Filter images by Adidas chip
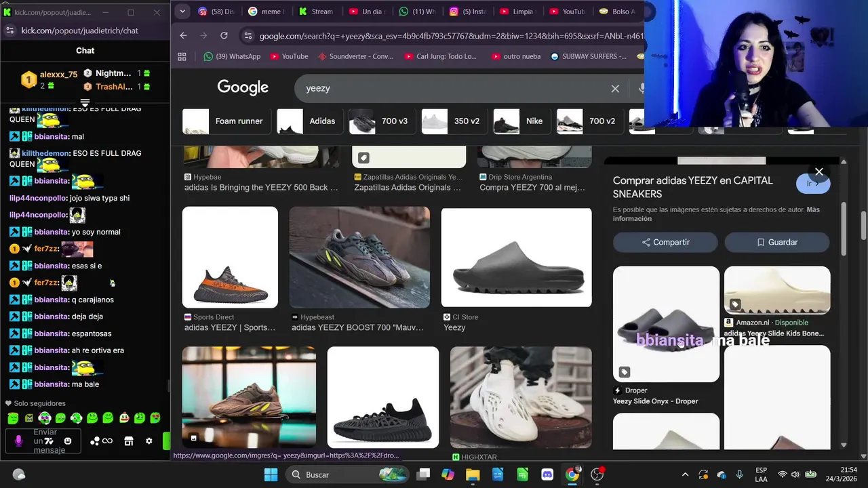Screen dimensions: 868x488 pyautogui.click(x=309, y=121)
